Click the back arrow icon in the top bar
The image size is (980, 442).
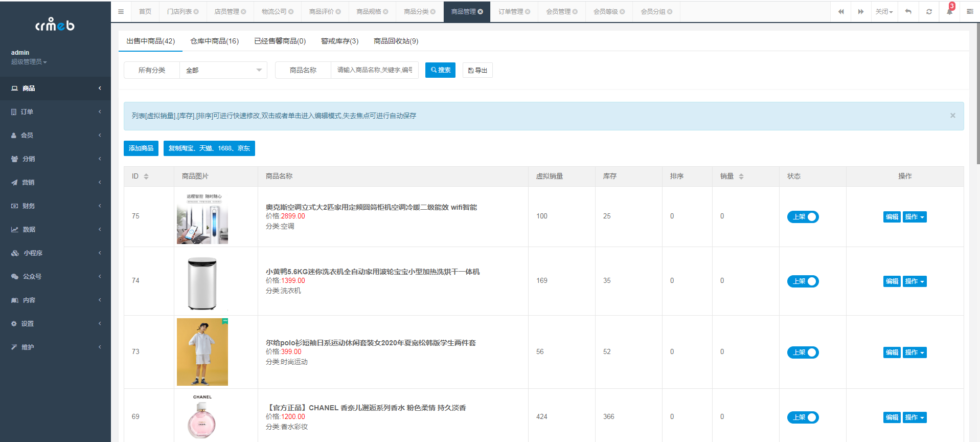[x=908, y=12]
